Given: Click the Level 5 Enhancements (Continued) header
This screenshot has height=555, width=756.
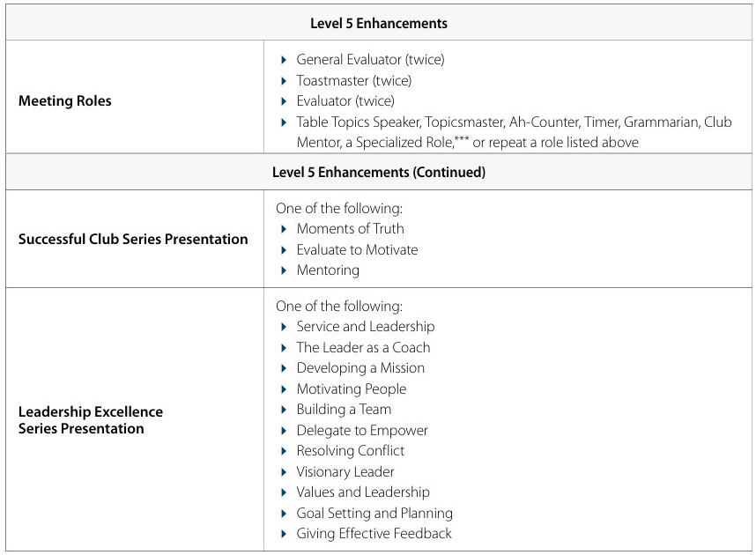Looking at the screenshot, I should (379, 173).
